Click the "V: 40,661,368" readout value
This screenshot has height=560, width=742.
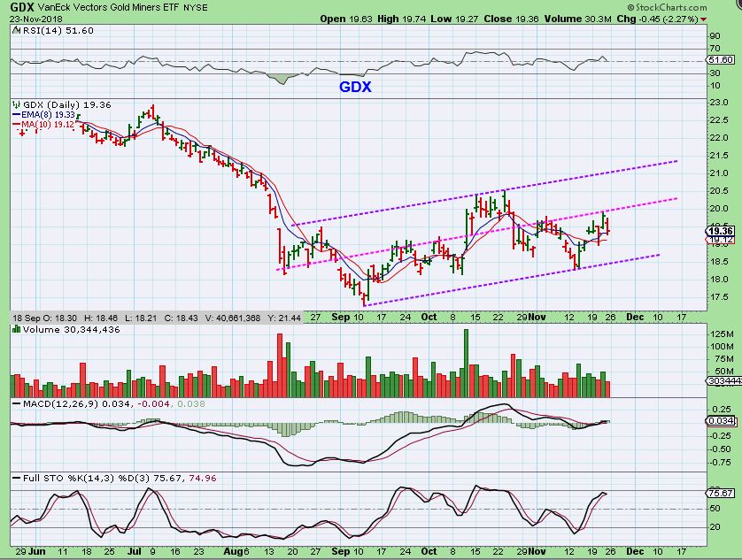click(233, 318)
